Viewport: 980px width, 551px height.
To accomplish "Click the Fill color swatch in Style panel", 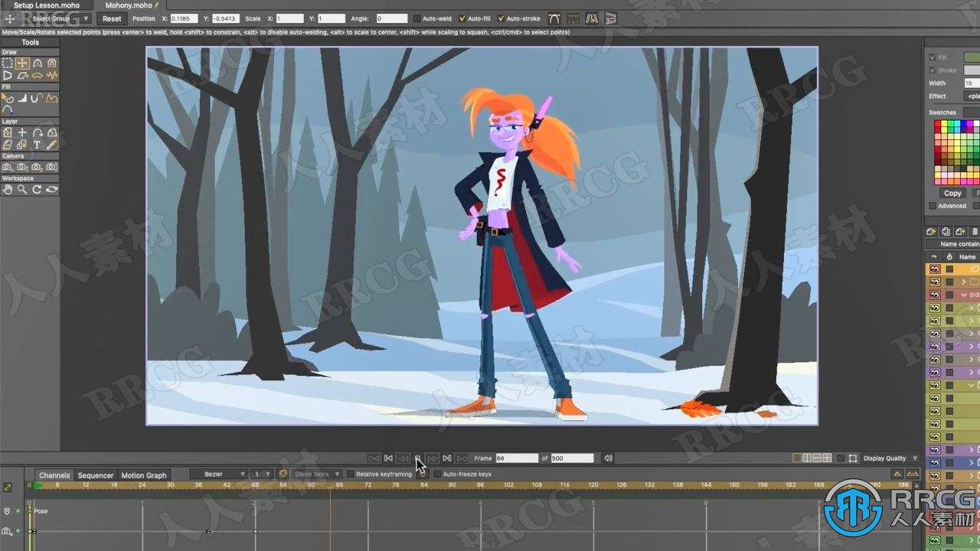I will pyautogui.click(x=972, y=57).
